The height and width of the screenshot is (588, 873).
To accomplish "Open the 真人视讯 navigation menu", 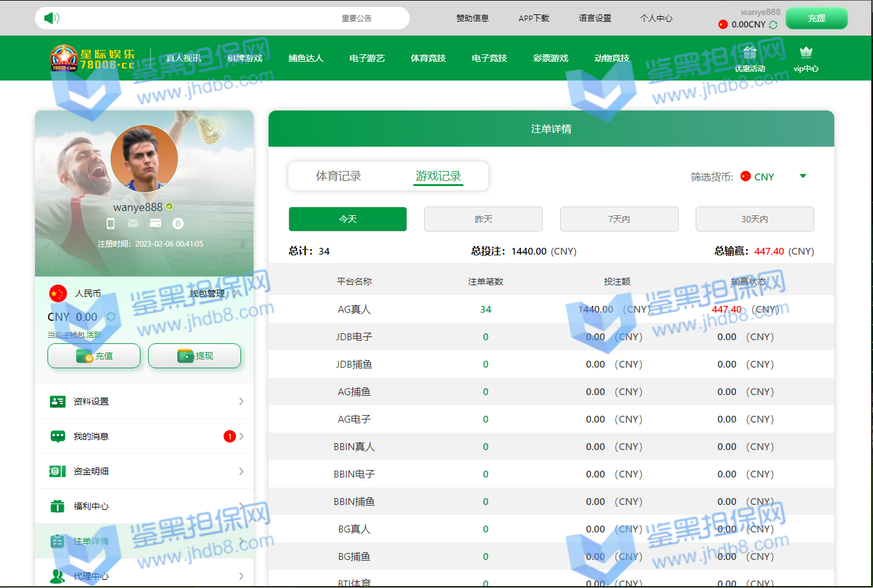I will [184, 58].
